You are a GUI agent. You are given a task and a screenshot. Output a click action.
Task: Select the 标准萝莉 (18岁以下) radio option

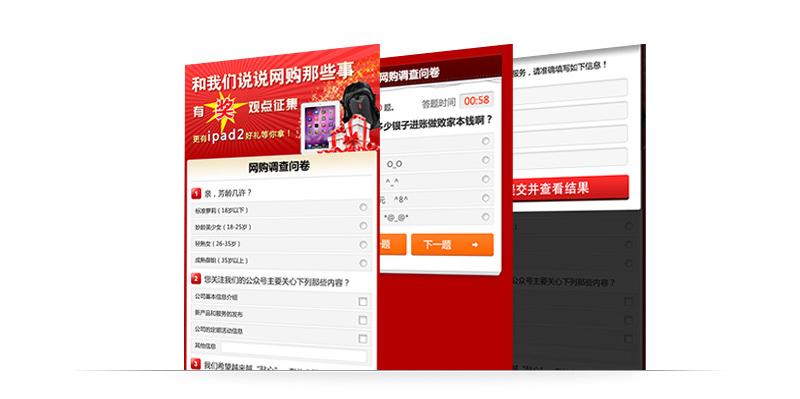pyautogui.click(x=363, y=207)
